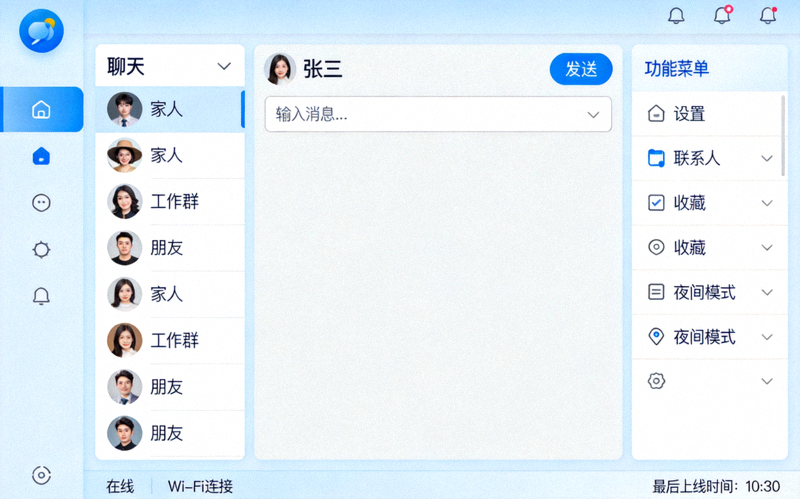Image resolution: width=800 pixels, height=499 pixels.
Task: Click 张三's avatar in chat header
Action: [x=280, y=69]
